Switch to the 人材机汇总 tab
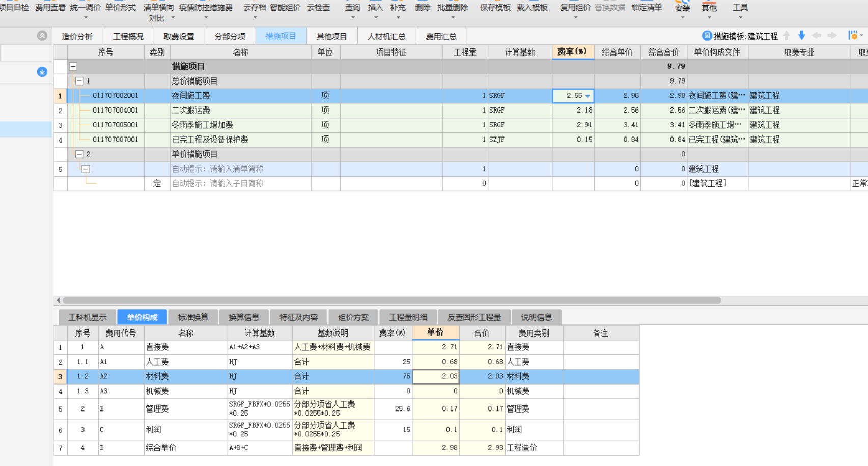 [x=387, y=36]
